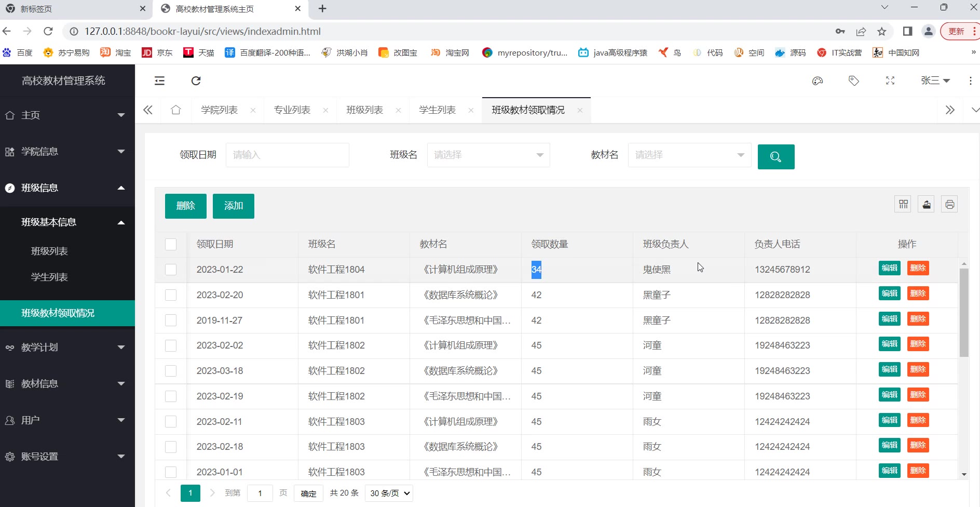
Task: Toggle fullscreen with the expand icon
Action: pos(890,81)
